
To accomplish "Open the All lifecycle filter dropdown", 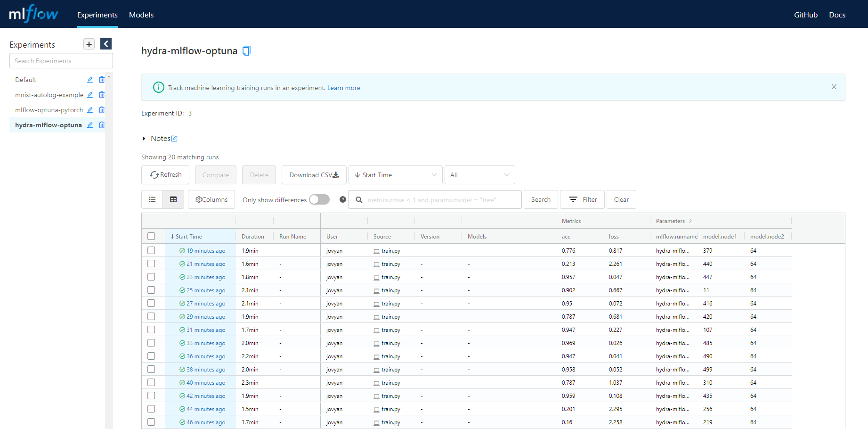I will pos(479,175).
